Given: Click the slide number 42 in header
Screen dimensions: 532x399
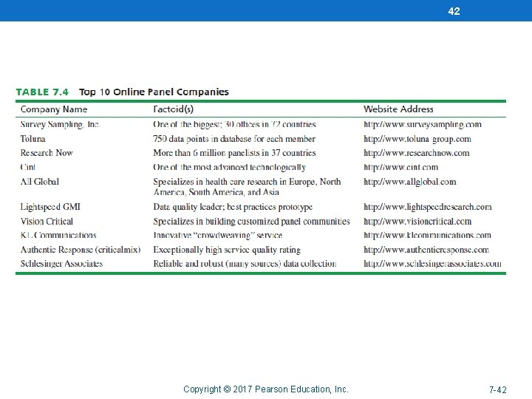Looking at the screenshot, I should coord(454,11).
